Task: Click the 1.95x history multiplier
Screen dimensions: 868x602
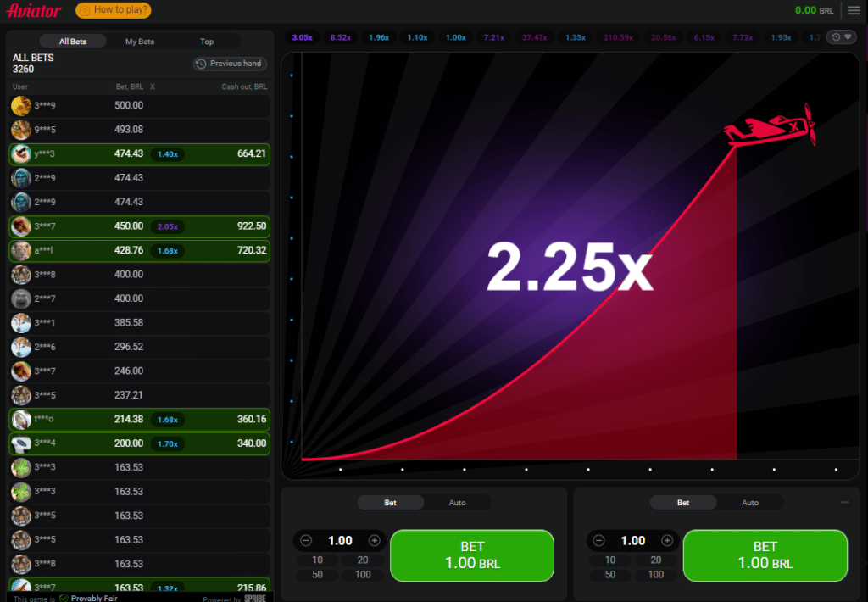Action: (x=781, y=37)
